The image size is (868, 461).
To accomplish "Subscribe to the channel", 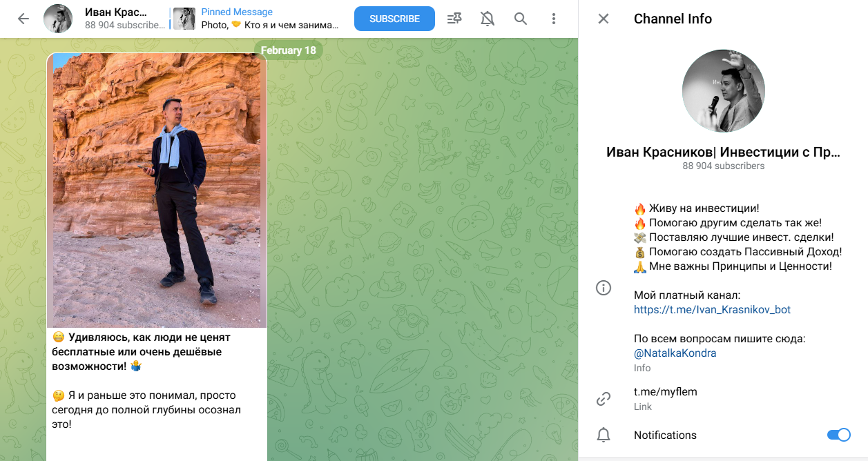I will 394,19.
